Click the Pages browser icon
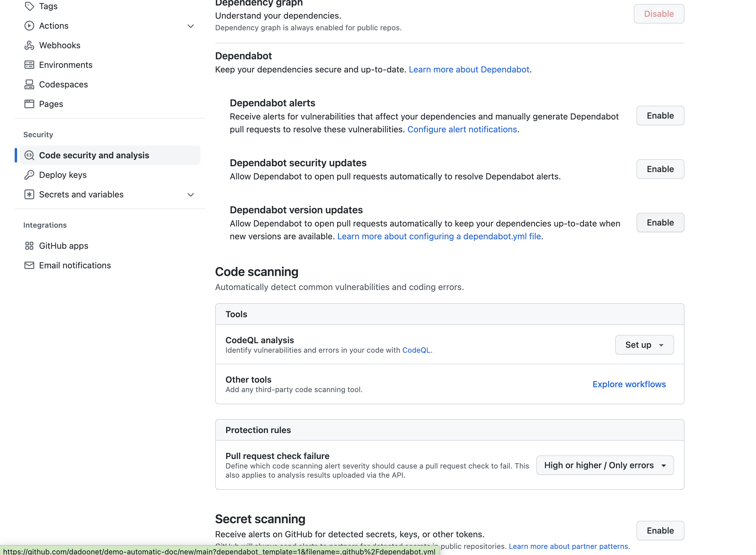The width and height of the screenshot is (756, 555). click(29, 104)
